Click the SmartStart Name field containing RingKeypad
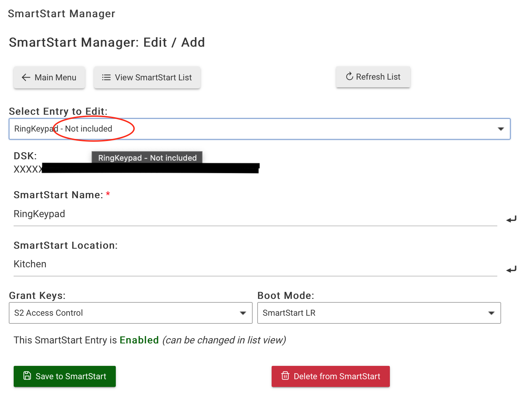 [x=255, y=214]
